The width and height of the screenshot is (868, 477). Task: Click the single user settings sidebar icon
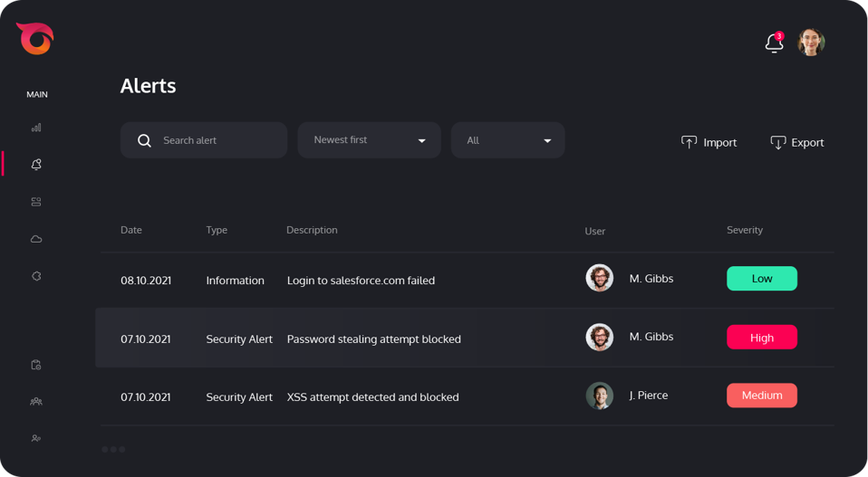click(36, 438)
